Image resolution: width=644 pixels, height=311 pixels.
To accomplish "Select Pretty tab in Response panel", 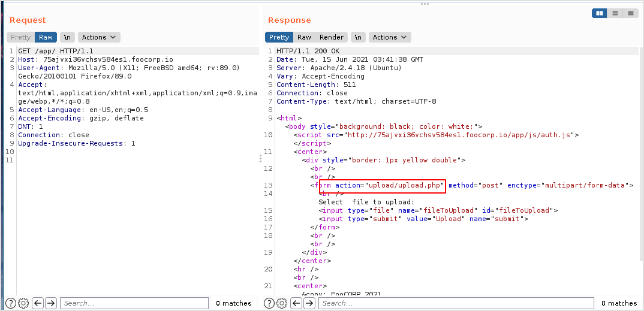I will (279, 37).
